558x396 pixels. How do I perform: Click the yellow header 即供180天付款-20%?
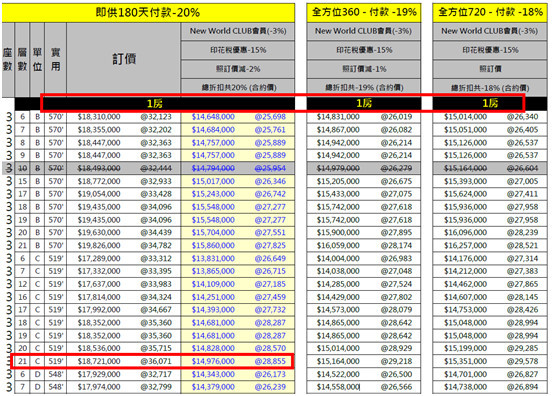tap(148, 13)
